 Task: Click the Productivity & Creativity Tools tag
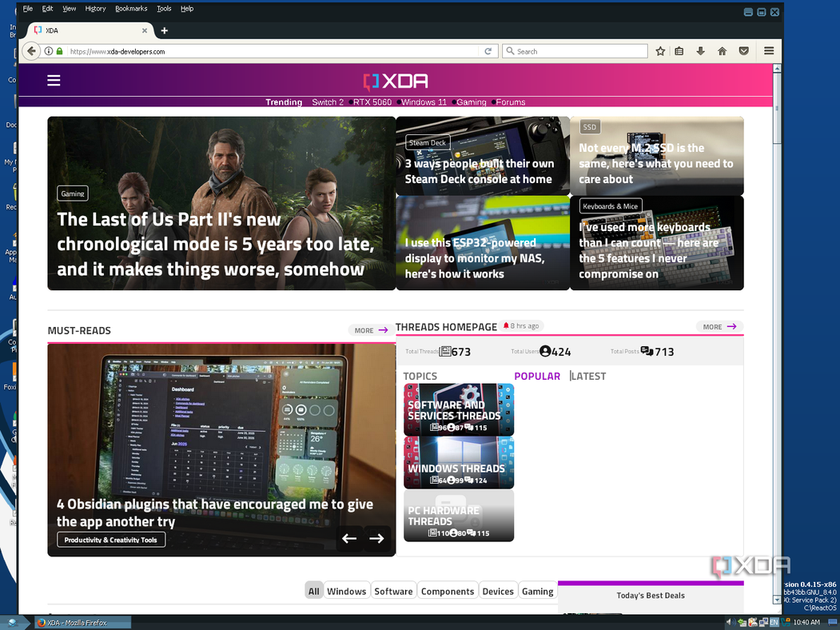[111, 540]
